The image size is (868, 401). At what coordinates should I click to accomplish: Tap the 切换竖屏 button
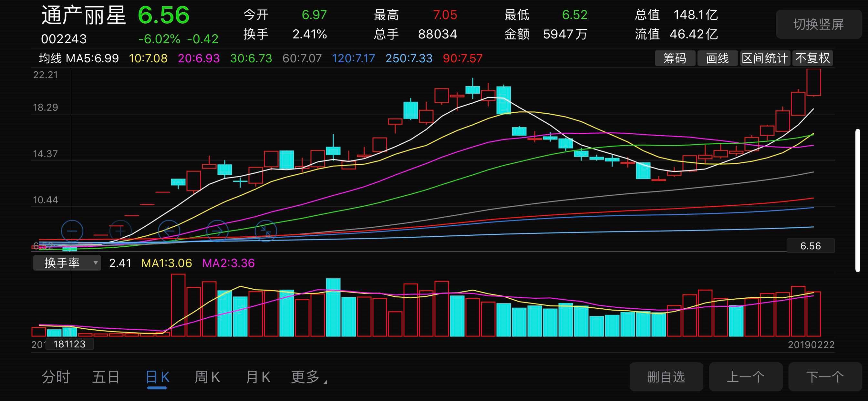819,24
